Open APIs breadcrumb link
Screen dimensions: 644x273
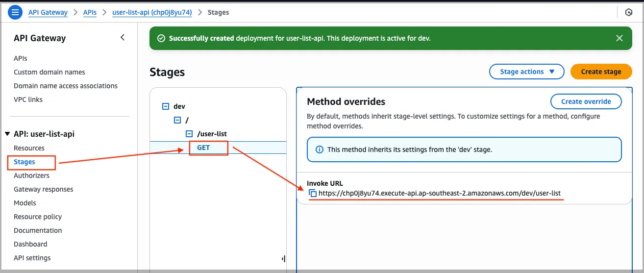[x=90, y=12]
